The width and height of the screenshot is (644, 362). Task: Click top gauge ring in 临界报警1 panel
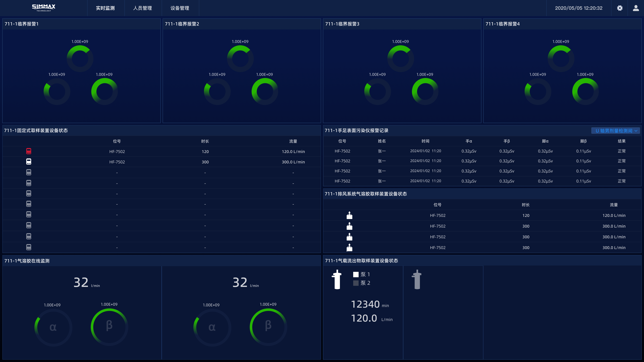coord(80,58)
